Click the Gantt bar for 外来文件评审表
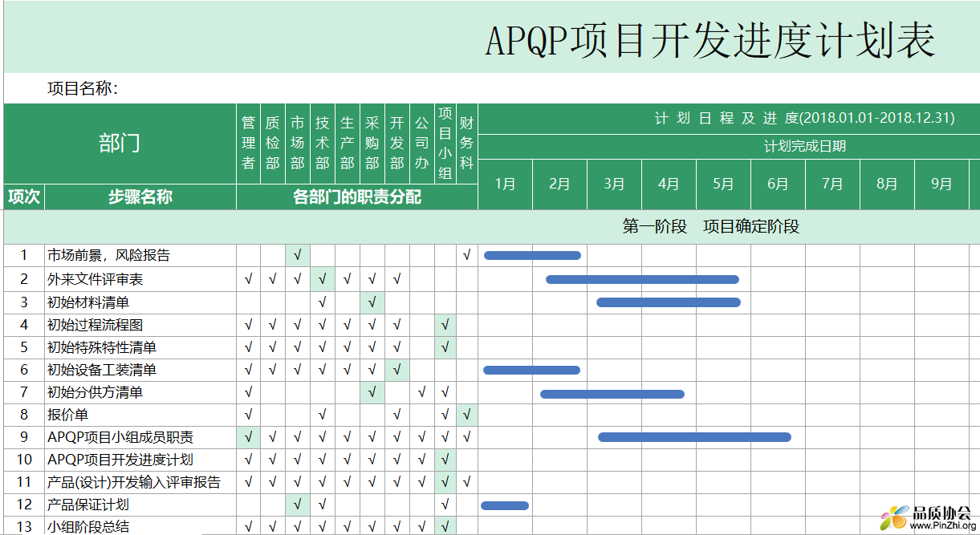 point(642,279)
